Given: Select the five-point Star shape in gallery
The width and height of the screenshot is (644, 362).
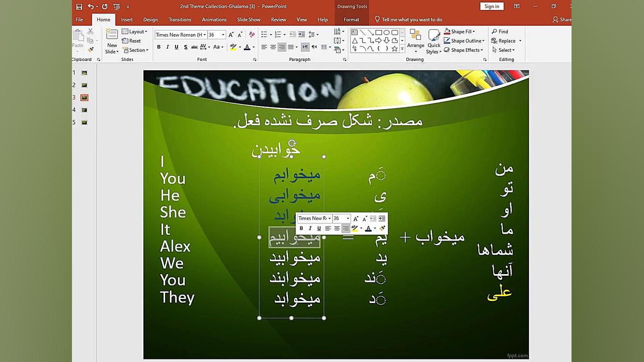Looking at the screenshot, I should click(394, 49).
